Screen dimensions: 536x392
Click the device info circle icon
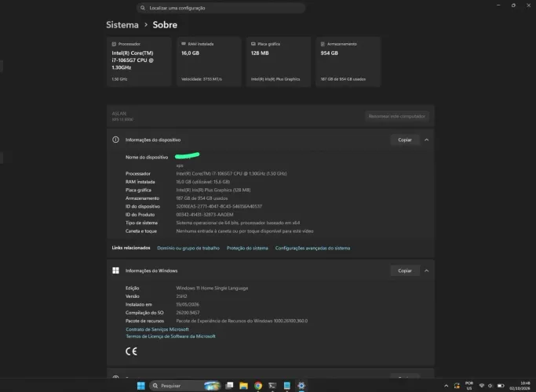click(115, 140)
